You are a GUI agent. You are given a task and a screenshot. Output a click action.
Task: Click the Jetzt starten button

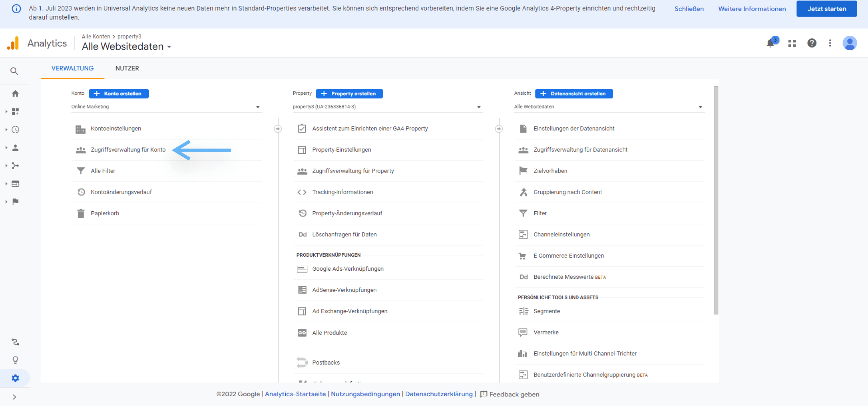click(826, 9)
